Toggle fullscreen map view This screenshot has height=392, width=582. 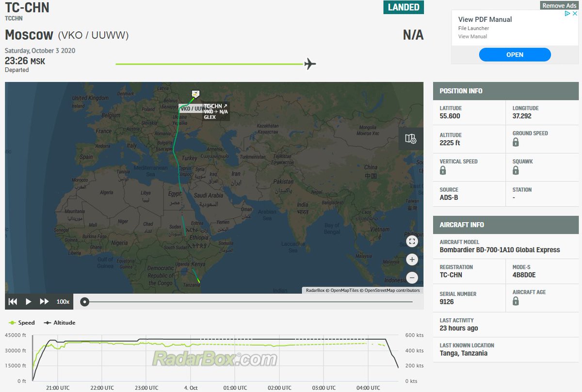[412, 241]
